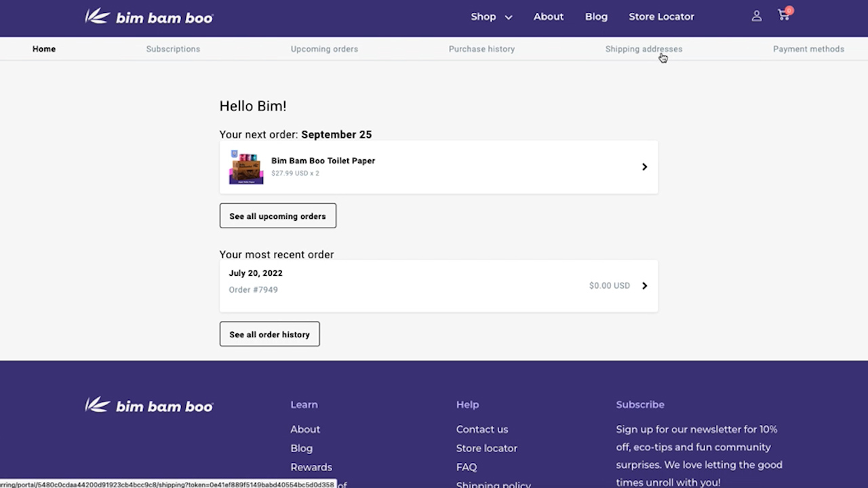Open the Payment methods tab
Viewport: 868px width, 488px height.
click(x=808, y=49)
